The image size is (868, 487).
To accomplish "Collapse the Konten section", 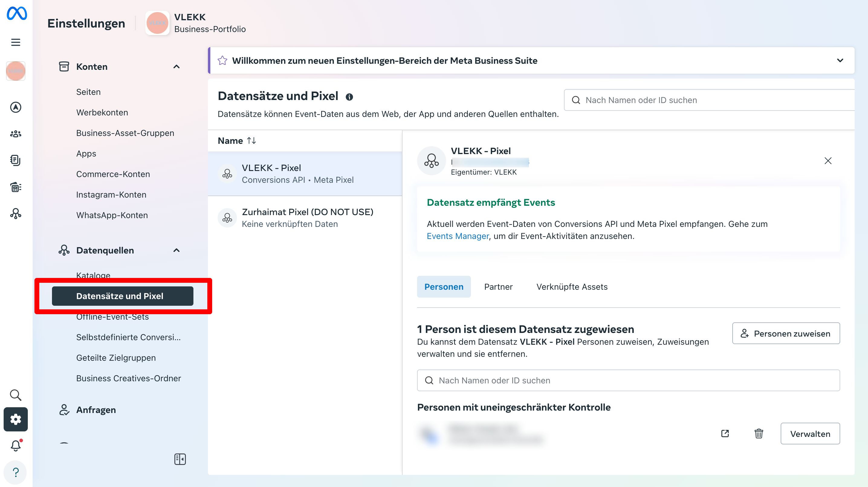I will coord(176,67).
